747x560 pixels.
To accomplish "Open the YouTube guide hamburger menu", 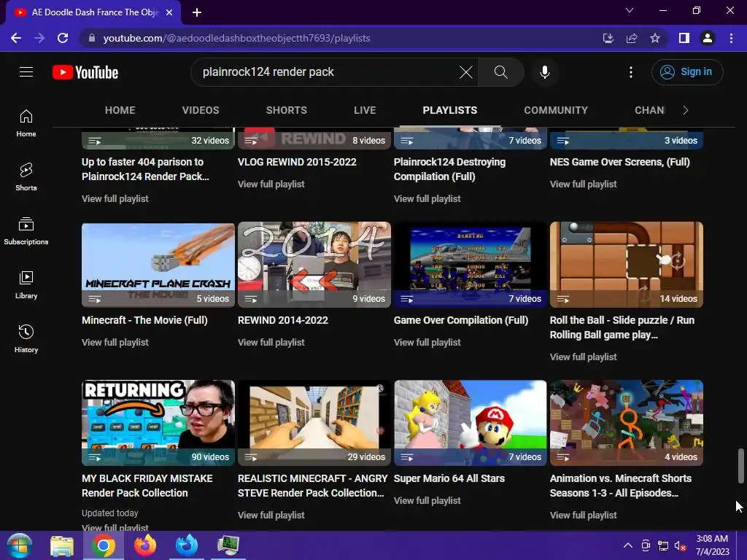I will (x=26, y=72).
